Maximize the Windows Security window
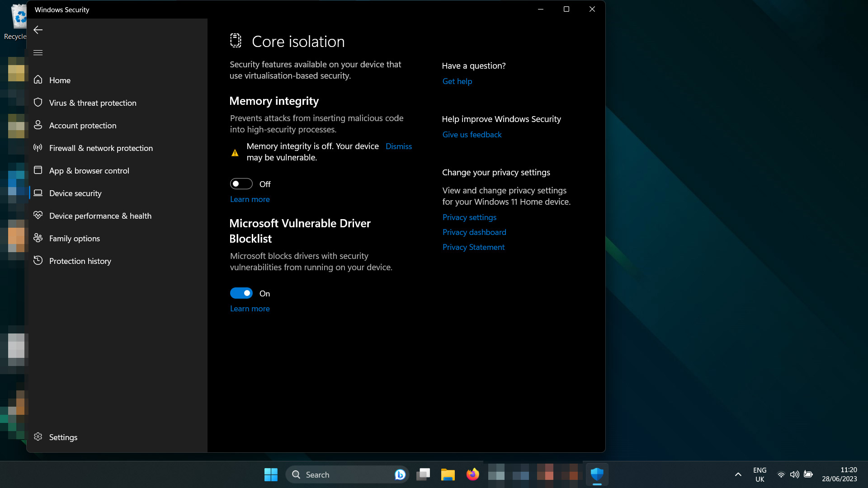Screen dimensions: 868x488 (566, 9)
